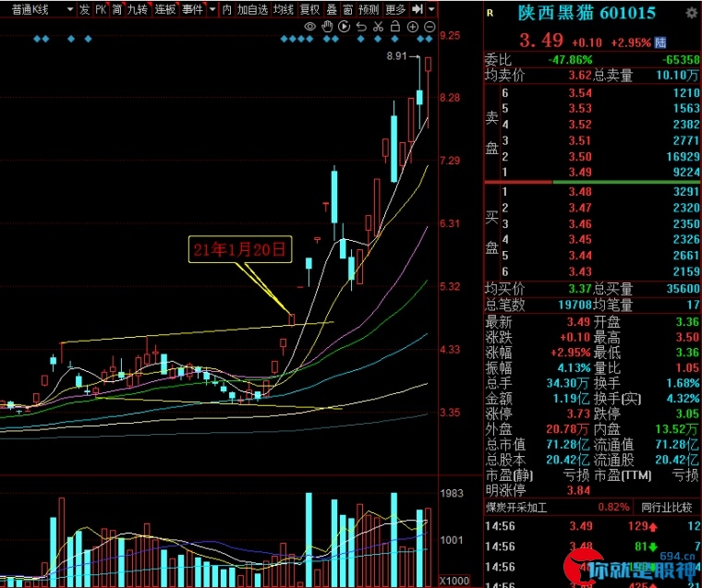Click the 跌停 price 3.05

[x=687, y=414]
